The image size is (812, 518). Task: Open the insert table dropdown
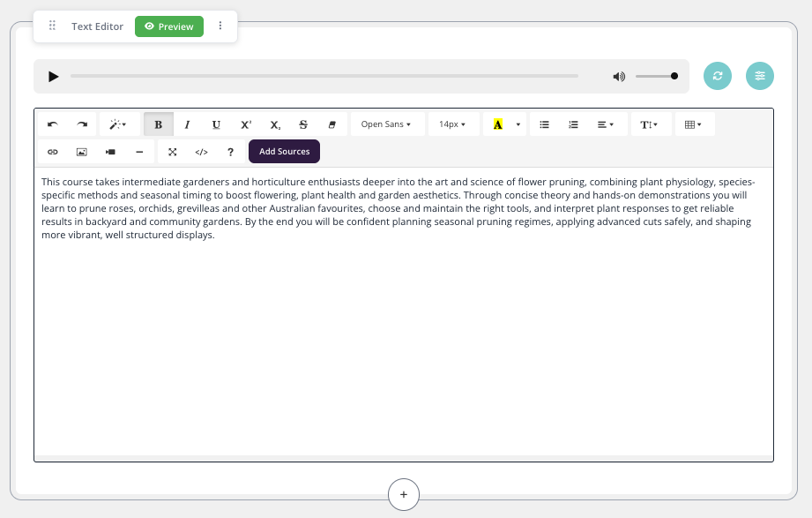693,124
